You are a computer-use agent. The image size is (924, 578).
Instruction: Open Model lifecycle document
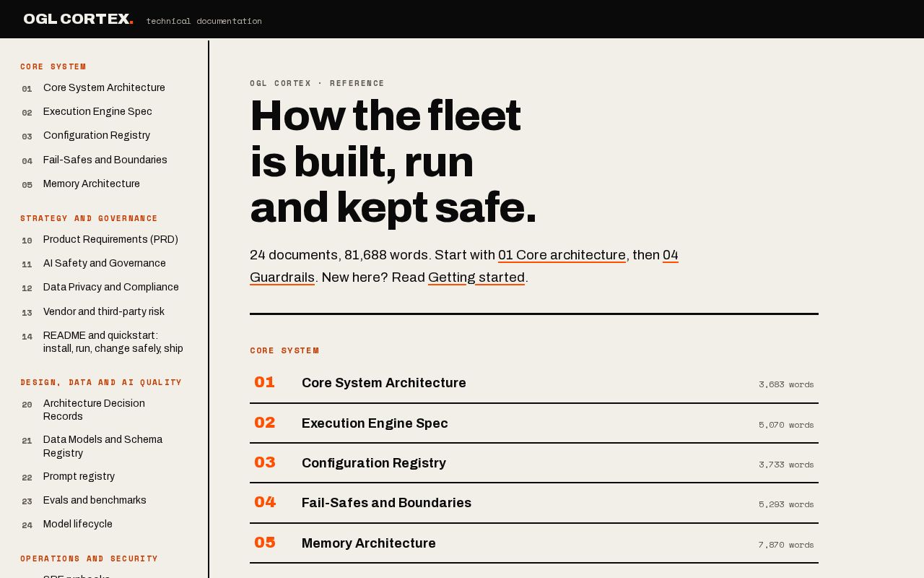pos(103,525)
